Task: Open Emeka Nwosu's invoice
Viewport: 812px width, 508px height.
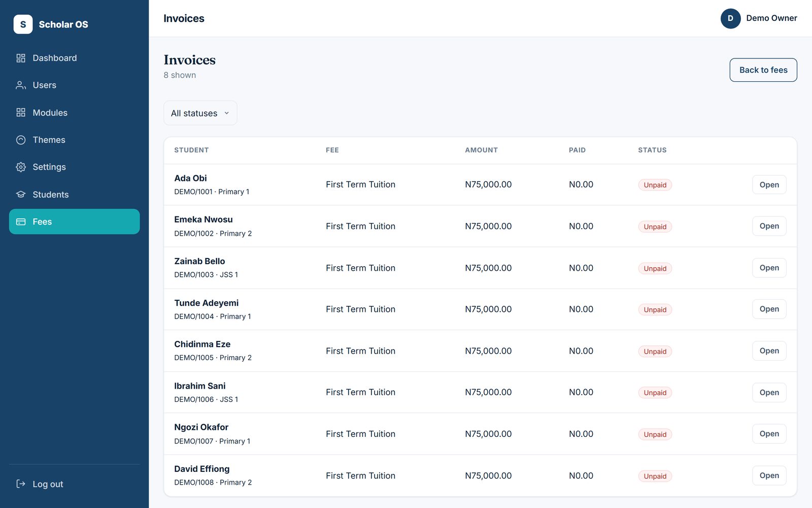Action: coord(769,226)
